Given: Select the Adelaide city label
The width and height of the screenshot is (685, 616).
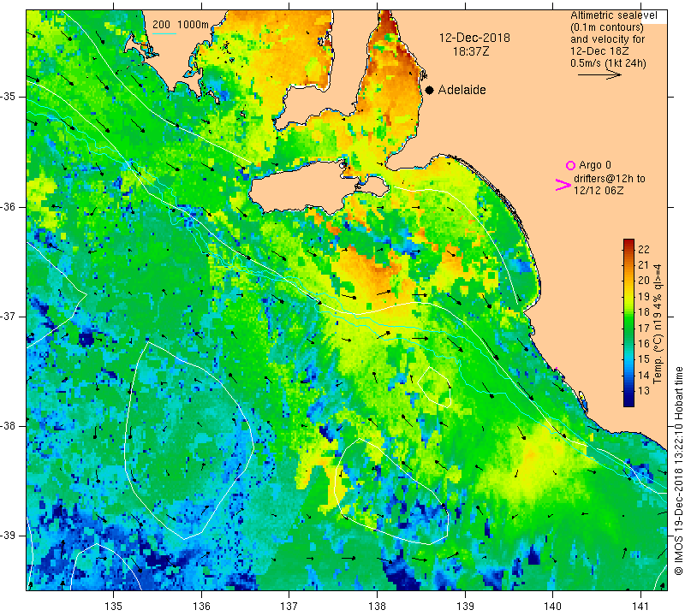Looking at the screenshot, I should point(462,90).
